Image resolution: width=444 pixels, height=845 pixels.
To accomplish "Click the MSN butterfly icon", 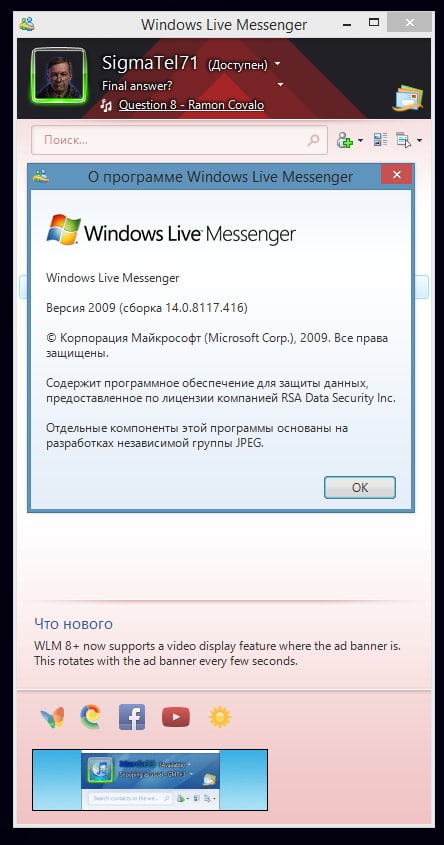I will pyautogui.click(x=52, y=717).
